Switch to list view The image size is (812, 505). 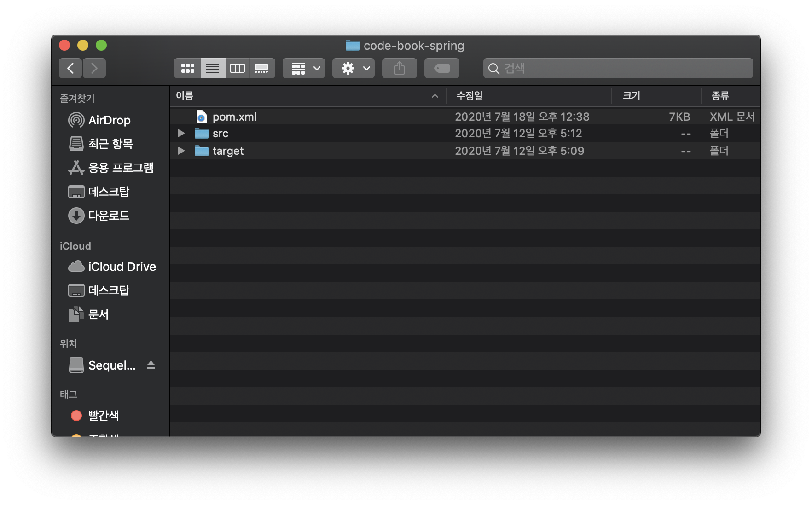coord(213,68)
